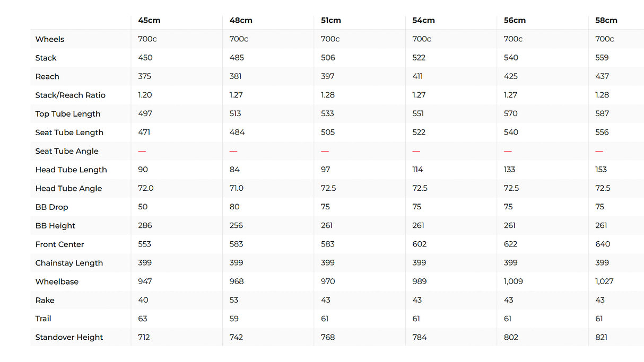Screen dimensions: 644x362
Task: Click the Seat Tube Angle row label
Action: coord(67,151)
